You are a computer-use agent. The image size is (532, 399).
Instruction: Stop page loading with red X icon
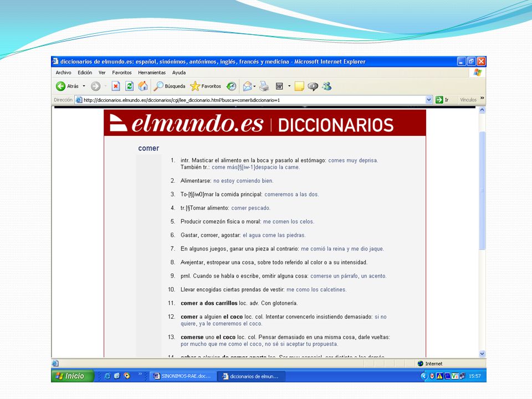click(116, 86)
